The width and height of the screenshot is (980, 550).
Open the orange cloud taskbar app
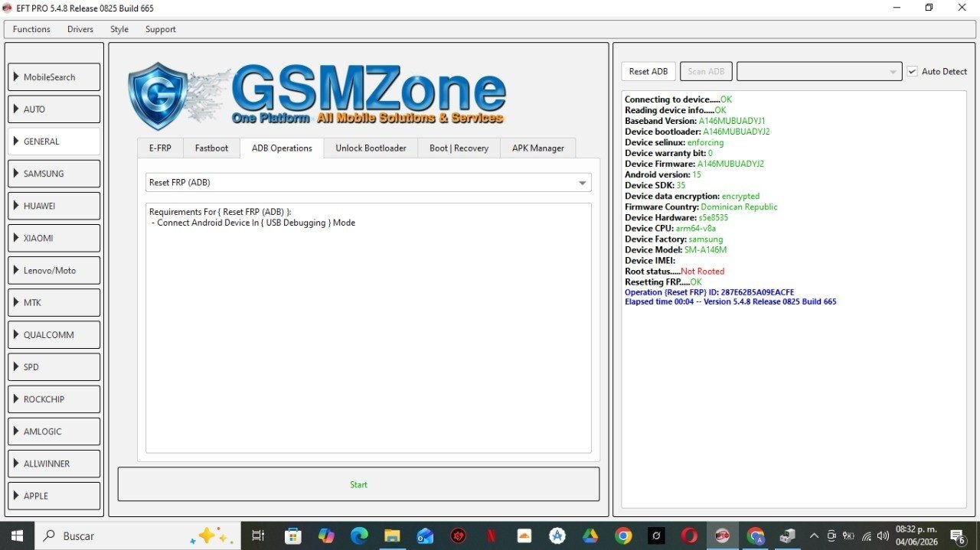point(524,535)
